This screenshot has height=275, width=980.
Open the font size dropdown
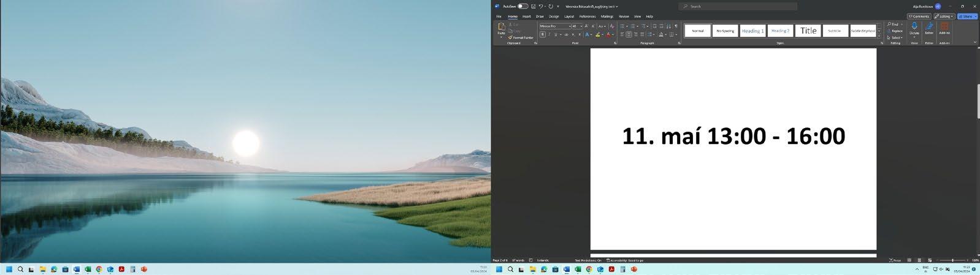point(581,26)
